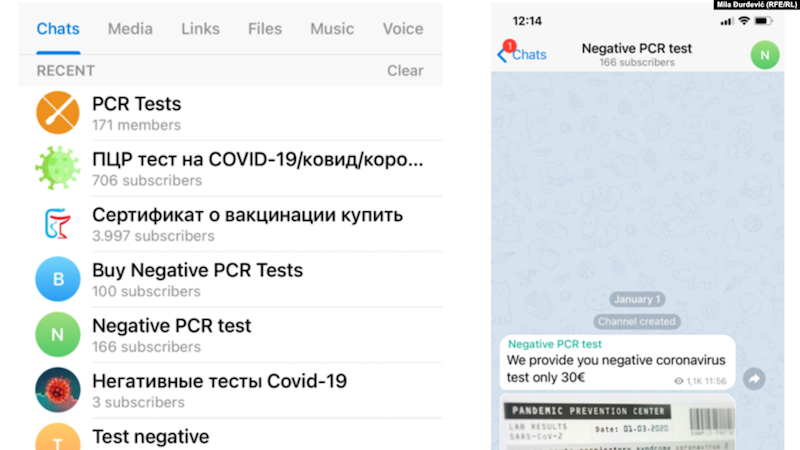Go back to Chats
The height and width of the screenshot is (450, 800).
522,55
